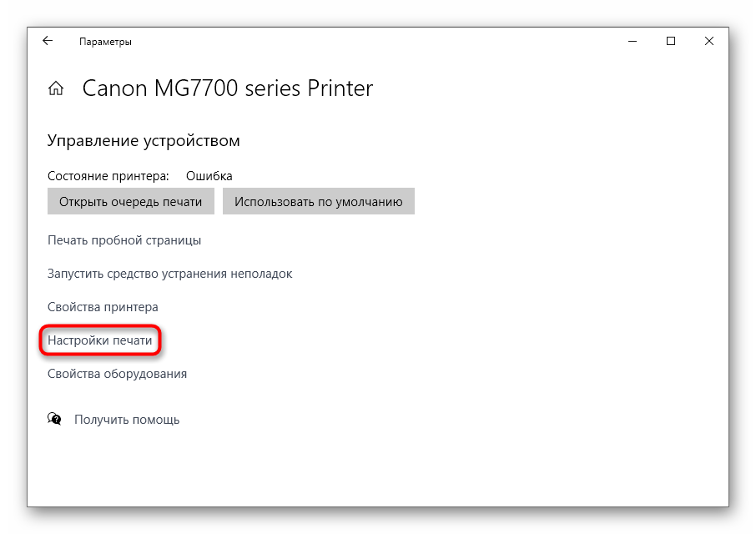Click the 'Получить помощь' link text

tap(127, 420)
